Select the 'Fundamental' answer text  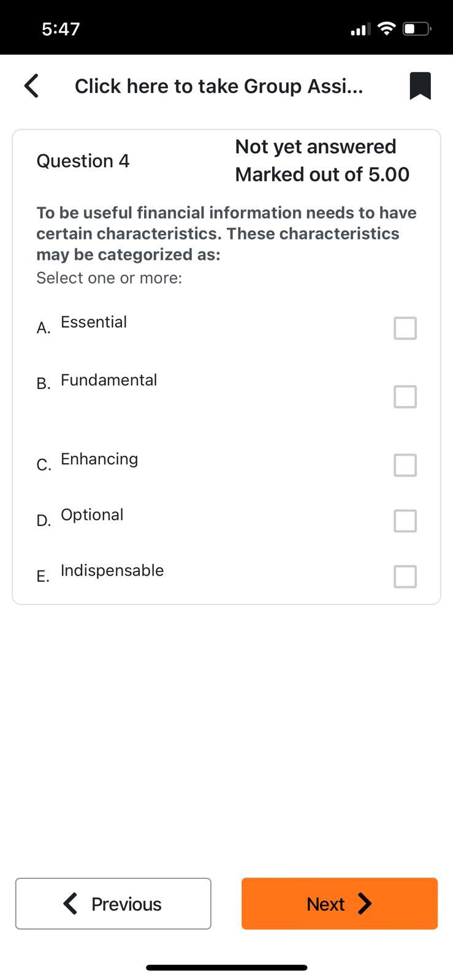(109, 380)
